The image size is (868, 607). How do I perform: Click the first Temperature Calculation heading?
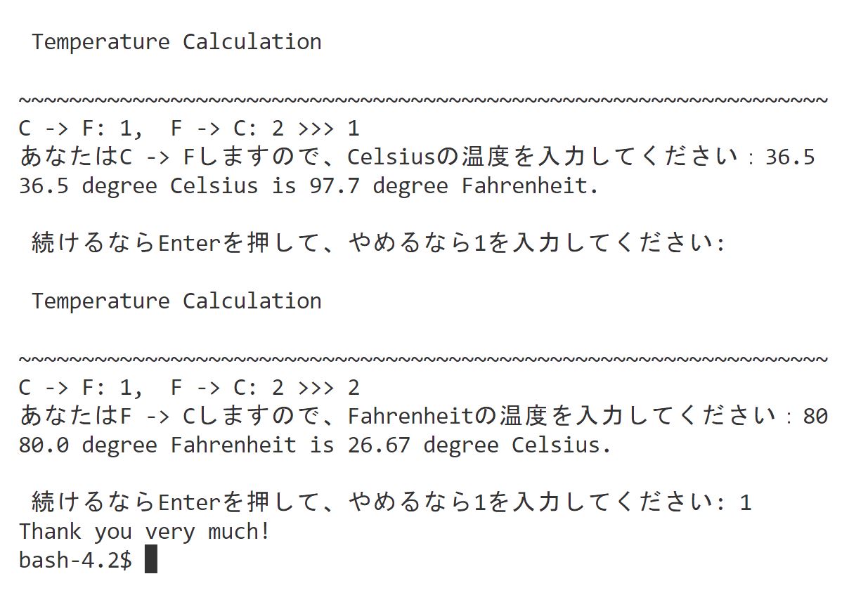(x=176, y=42)
